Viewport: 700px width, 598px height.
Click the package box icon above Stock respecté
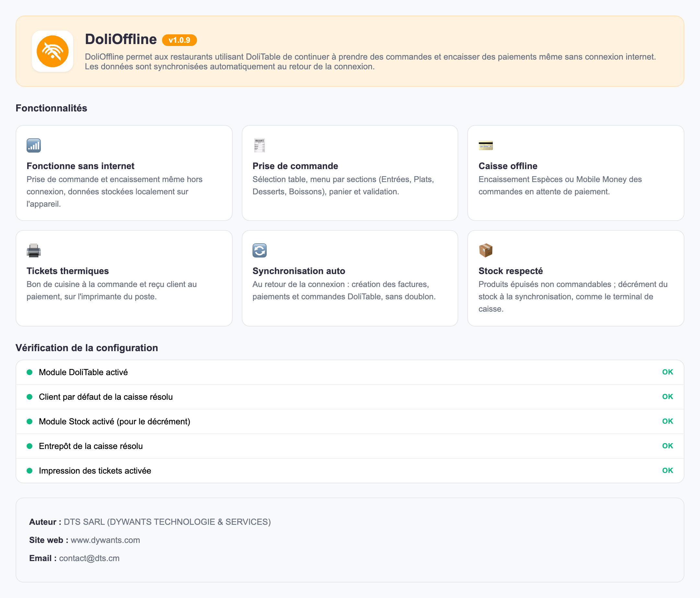tap(485, 250)
